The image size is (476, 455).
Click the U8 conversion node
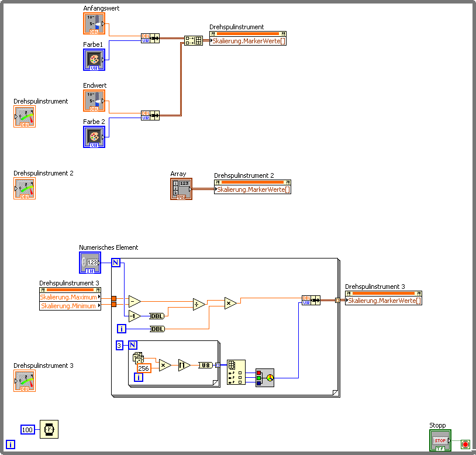tap(205, 365)
